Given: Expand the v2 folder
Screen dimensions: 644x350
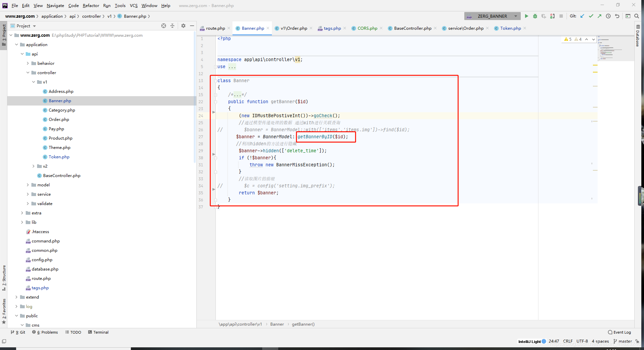Looking at the screenshot, I should tap(33, 166).
